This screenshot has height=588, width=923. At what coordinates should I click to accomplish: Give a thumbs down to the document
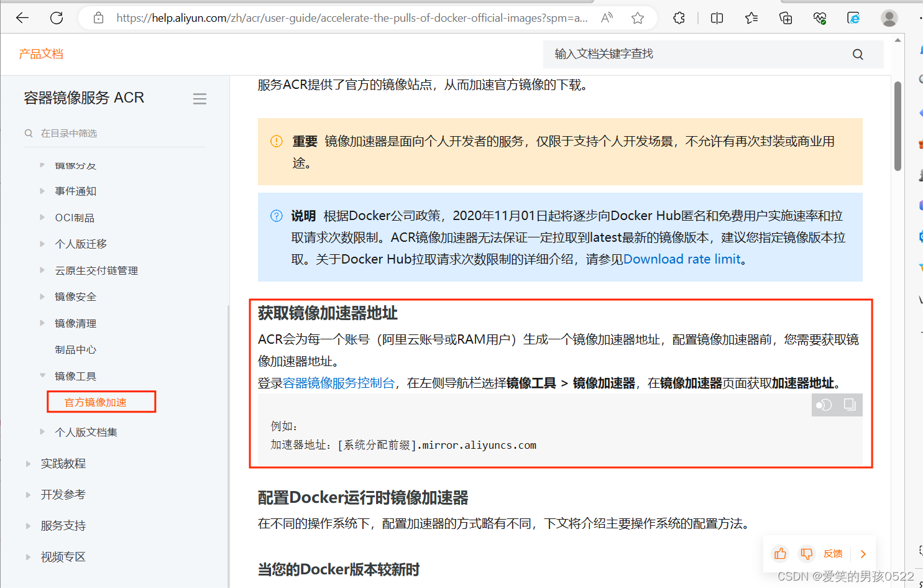tap(807, 553)
